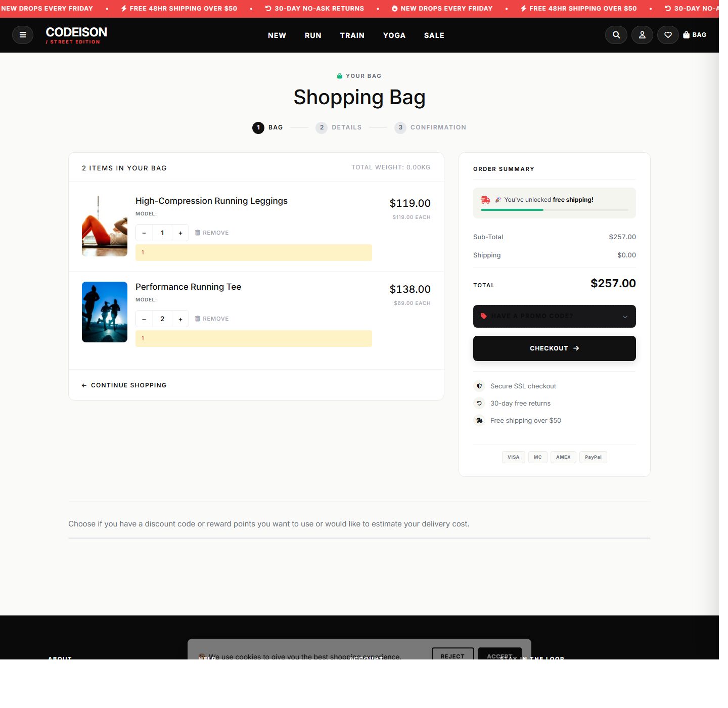This screenshot has width=728, height=708.
Task: Click the Leggings yellow notice bar
Action: pos(254,253)
